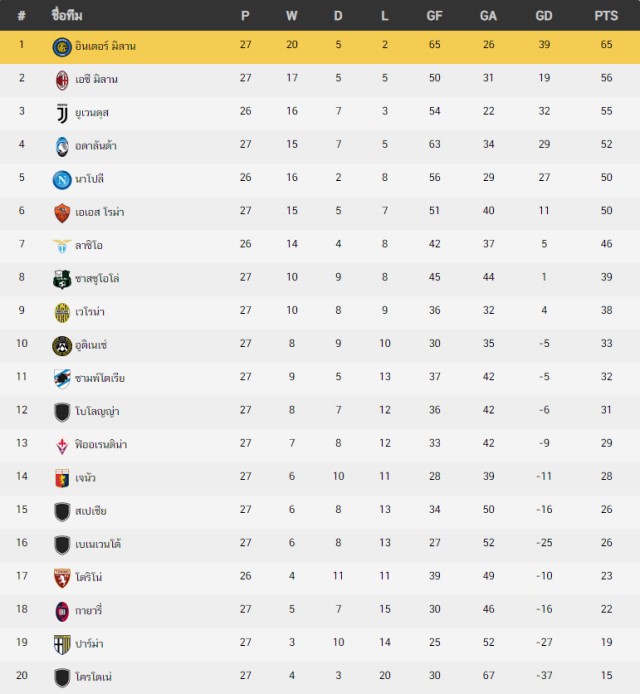Click the Napoli N logo
The height and width of the screenshot is (694, 640).
(62, 180)
